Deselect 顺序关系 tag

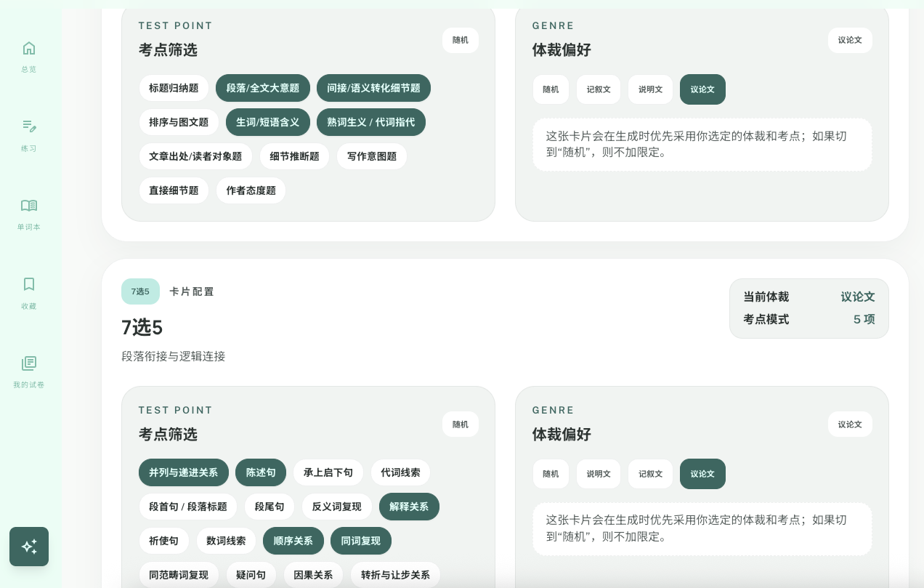(293, 541)
